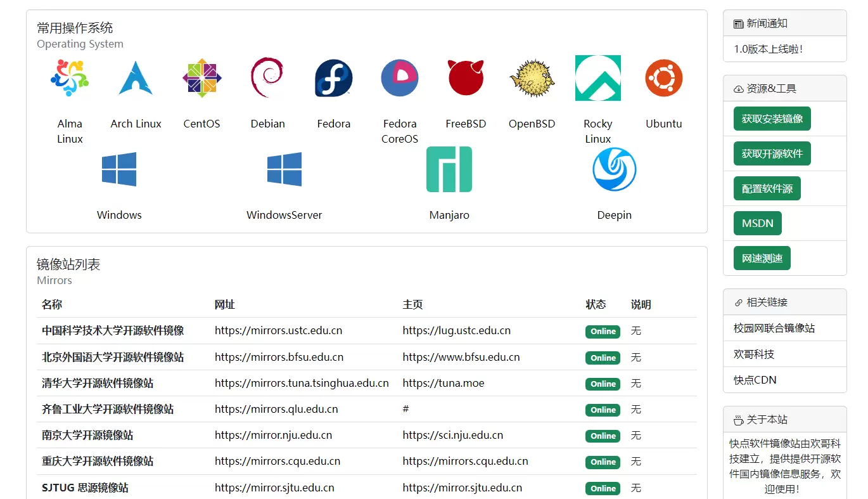Image resolution: width=868 pixels, height=499 pixels.
Task: Select the 配置软件源 button
Action: click(x=767, y=188)
